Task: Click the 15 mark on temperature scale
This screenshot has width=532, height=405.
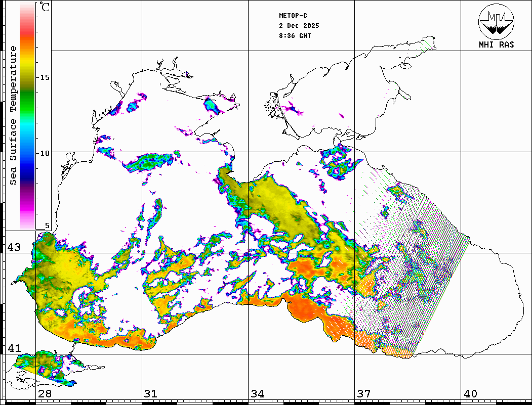Action: [x=45, y=77]
